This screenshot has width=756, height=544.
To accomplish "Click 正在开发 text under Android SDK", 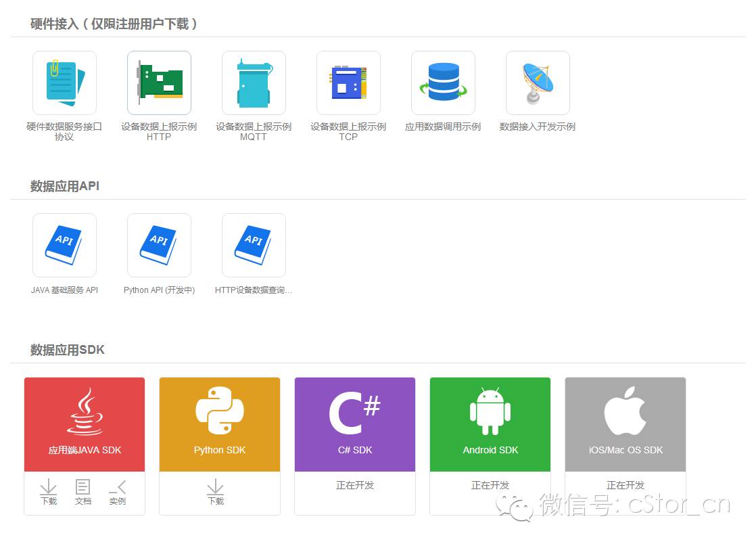I will 490,485.
